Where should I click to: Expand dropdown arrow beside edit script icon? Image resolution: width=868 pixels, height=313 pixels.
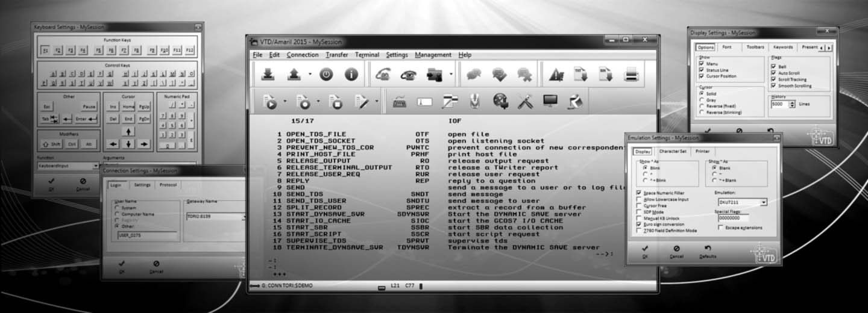[x=377, y=102]
